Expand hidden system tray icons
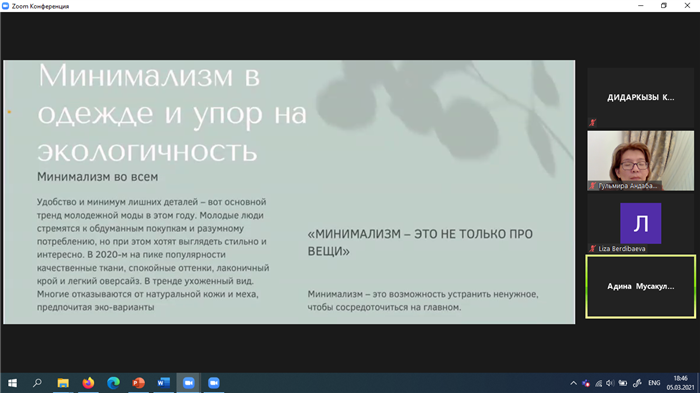 pos(574,383)
